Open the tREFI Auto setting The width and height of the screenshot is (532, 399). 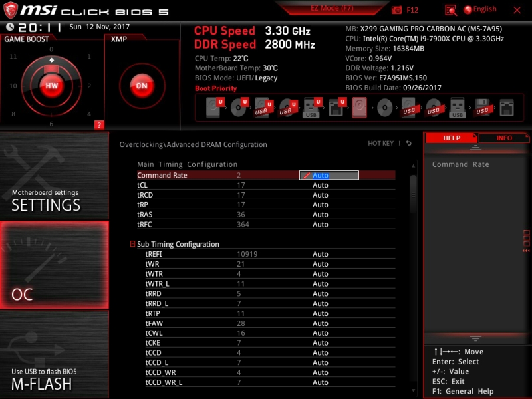(320, 254)
